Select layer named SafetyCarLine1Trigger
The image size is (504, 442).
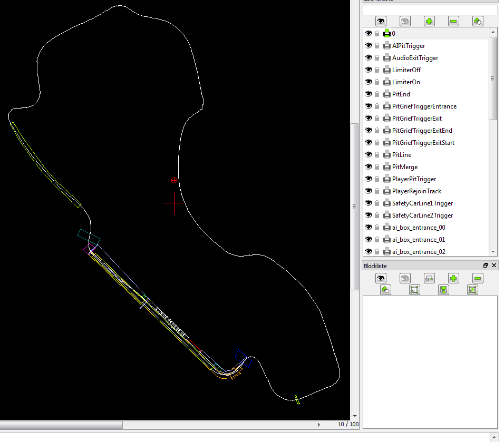click(x=422, y=203)
